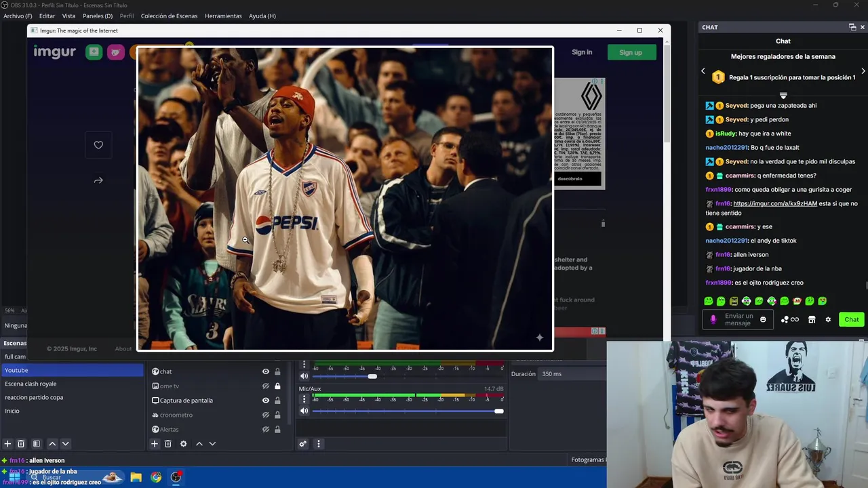The height and width of the screenshot is (488, 868).
Task: Hide Captura de pantalla source eye
Action: click(x=266, y=401)
